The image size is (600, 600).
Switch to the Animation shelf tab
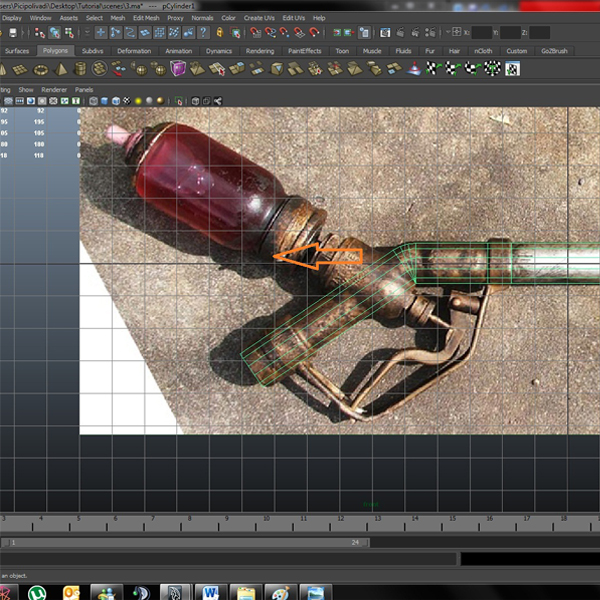(x=179, y=51)
